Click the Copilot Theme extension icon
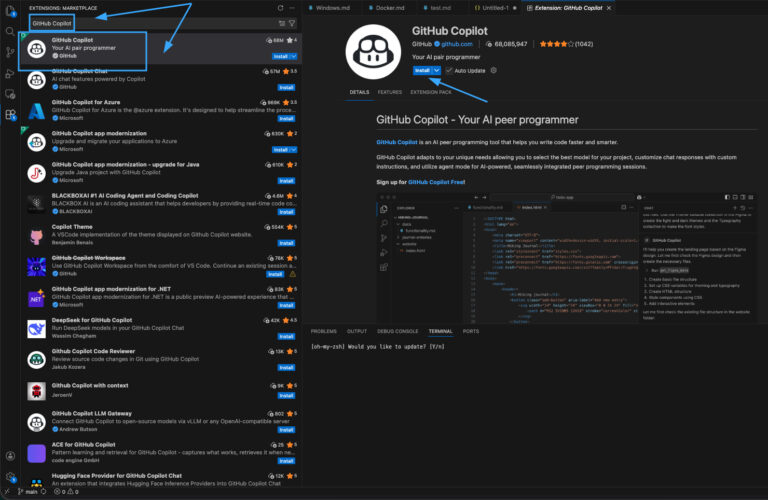The image size is (768, 500). pyautogui.click(x=36, y=236)
